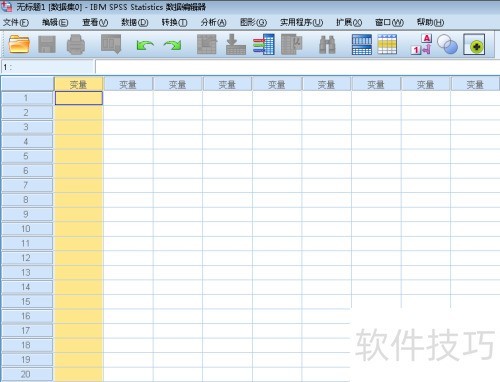Open the 实用程序(U) menu

pos(301,22)
